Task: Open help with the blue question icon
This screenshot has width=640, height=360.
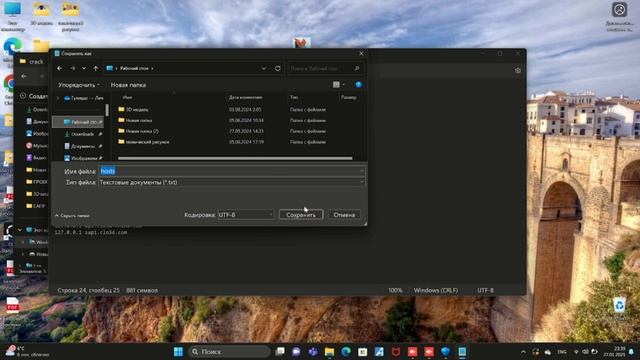Action: pos(358,84)
